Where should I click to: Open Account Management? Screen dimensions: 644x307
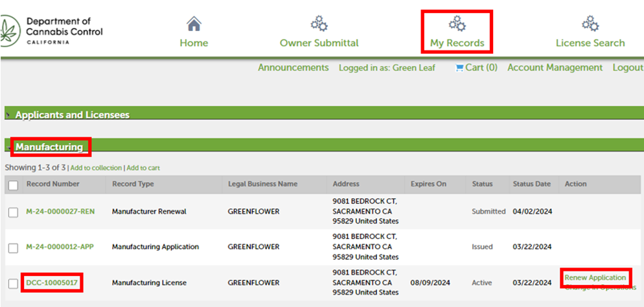coord(555,68)
